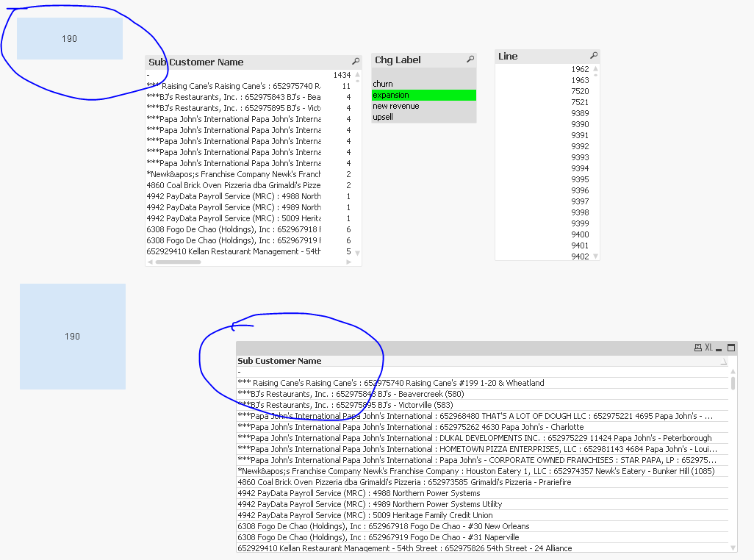Maximize the Sub Customer Name table object
The height and width of the screenshot is (560, 754).
pyautogui.click(x=731, y=348)
